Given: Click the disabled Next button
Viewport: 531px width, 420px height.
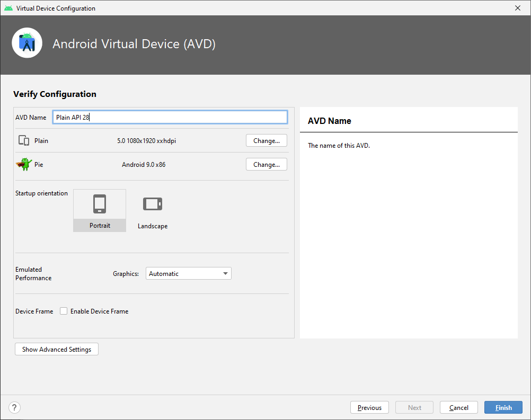Looking at the screenshot, I should click(414, 407).
